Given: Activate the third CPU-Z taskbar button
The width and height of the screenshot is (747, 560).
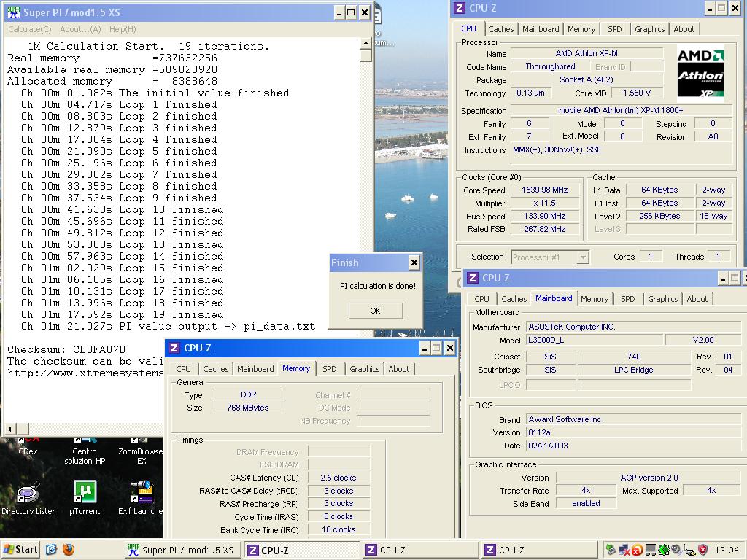Looking at the screenshot, I should [x=539, y=550].
